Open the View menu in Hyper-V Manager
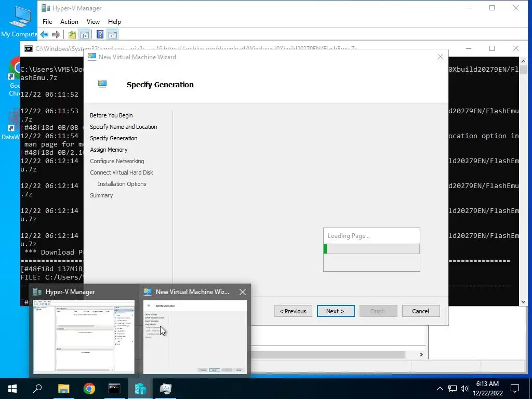 click(x=93, y=22)
